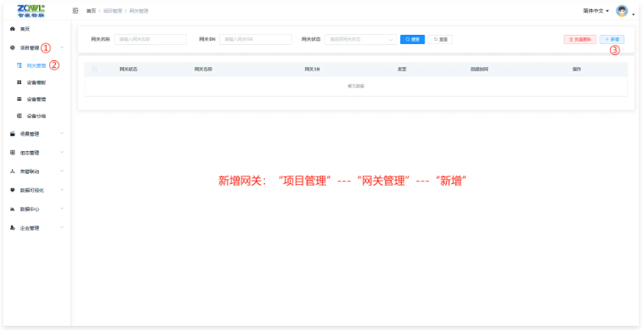Click the 组态管理 sidebar icon
644x330 pixels.
13,153
